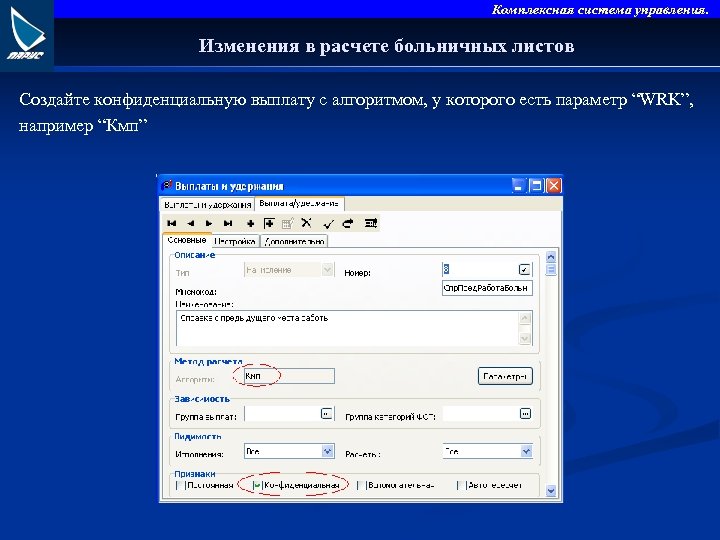Select the Выплата/удержание tab

(299, 203)
